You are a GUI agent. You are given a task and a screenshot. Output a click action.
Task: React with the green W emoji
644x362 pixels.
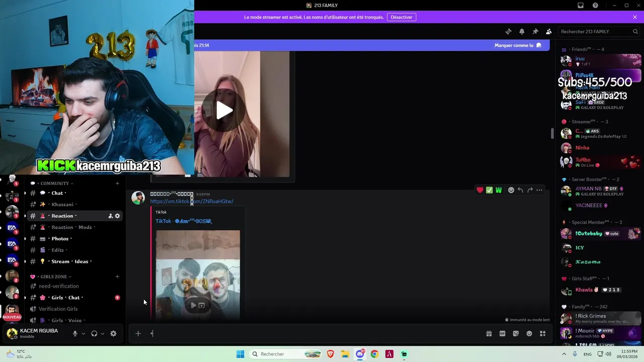(x=499, y=190)
